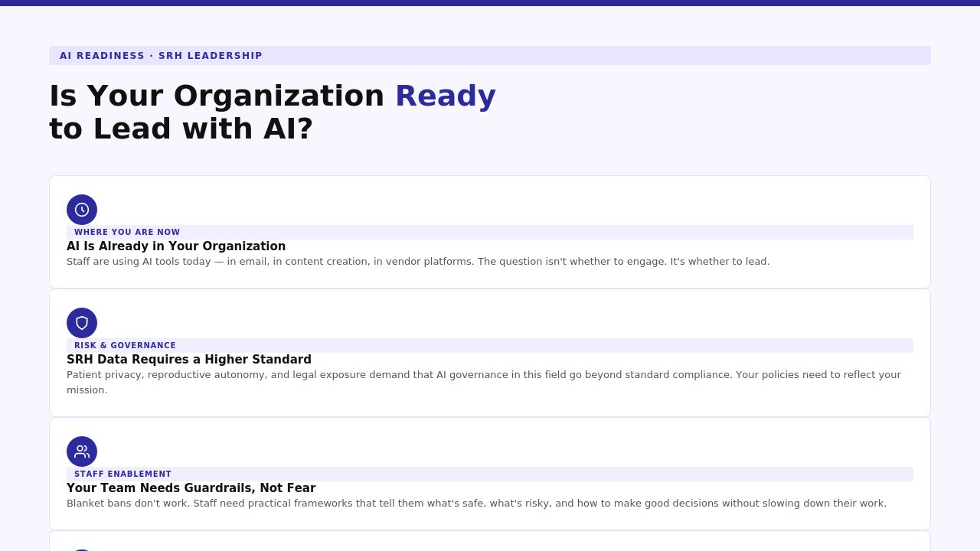Expand the SRH Data Requires a Higher Standard card
The height and width of the screenshot is (551, 980).
click(490, 353)
